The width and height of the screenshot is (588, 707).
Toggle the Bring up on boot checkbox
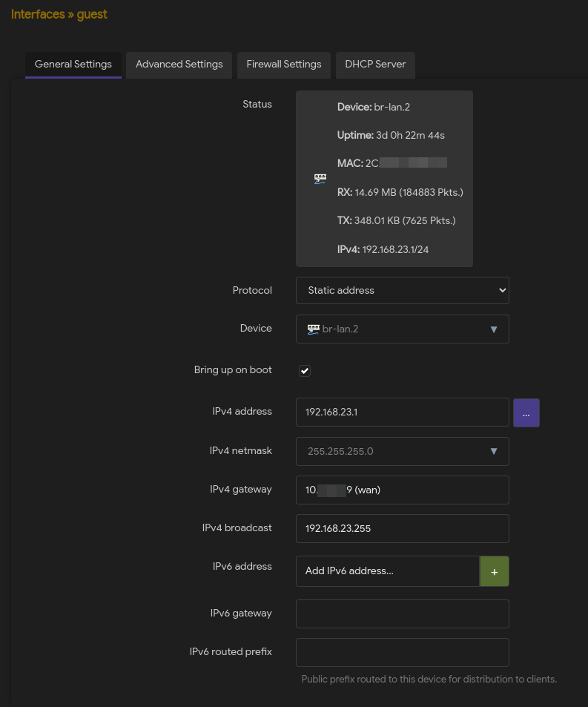pos(305,371)
